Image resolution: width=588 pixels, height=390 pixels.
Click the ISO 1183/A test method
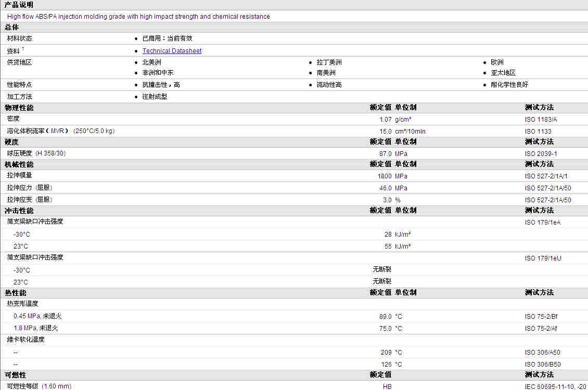click(541, 120)
